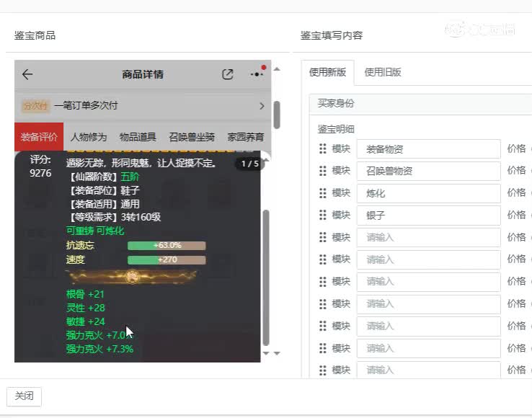The image size is (532, 418).
Task: Click the drag handle of first empty 模块 row
Action: tap(323, 237)
